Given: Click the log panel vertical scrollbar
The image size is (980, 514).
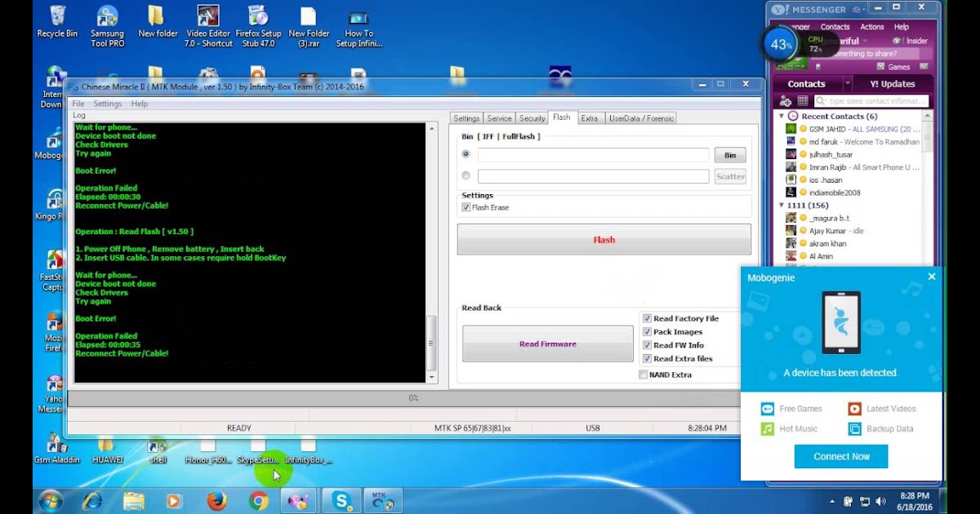Looking at the screenshot, I should click(432, 253).
